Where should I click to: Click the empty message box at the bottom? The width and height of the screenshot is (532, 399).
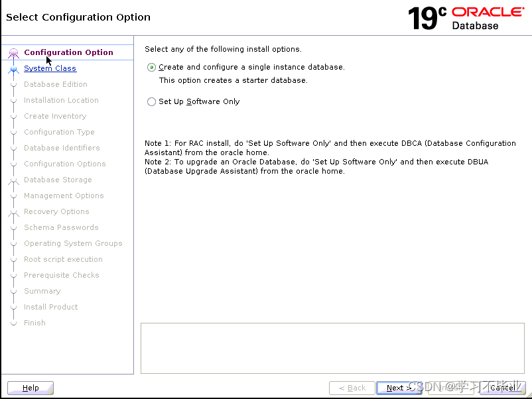pos(332,347)
